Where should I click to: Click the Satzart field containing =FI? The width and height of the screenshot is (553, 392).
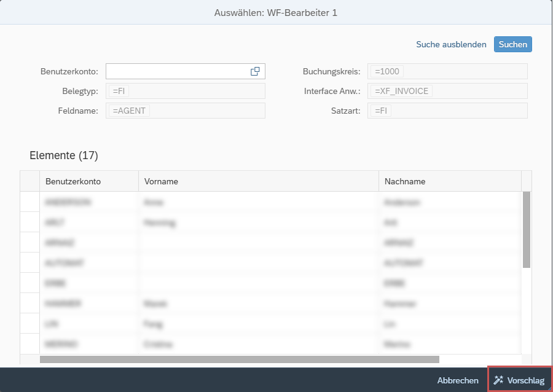(x=447, y=111)
